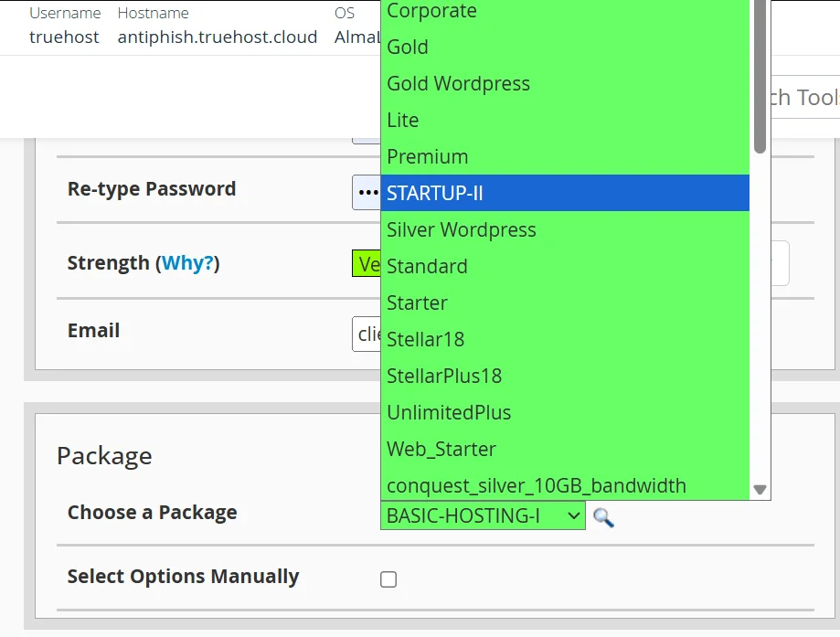This screenshot has height=637, width=840.
Task: Pick Silver Wordpress package
Action: click(x=564, y=229)
